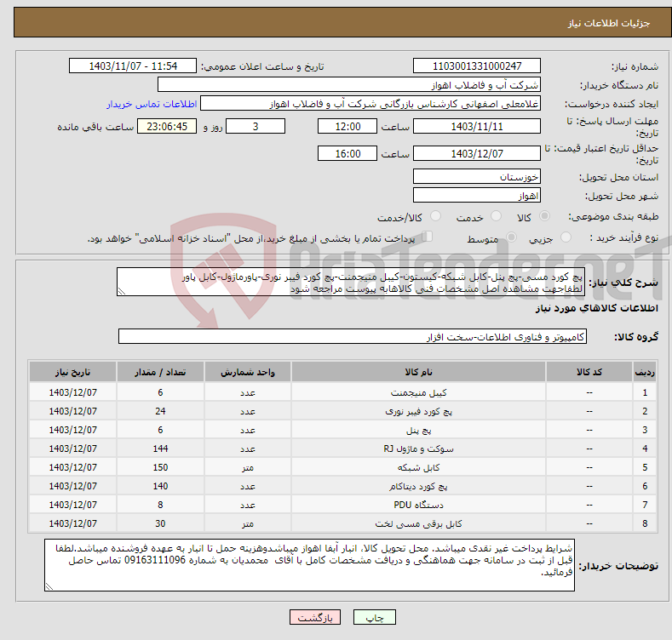Screen dimensions: 672x640
Task: Click the item name دستگاه PDU
Action: tap(418, 505)
